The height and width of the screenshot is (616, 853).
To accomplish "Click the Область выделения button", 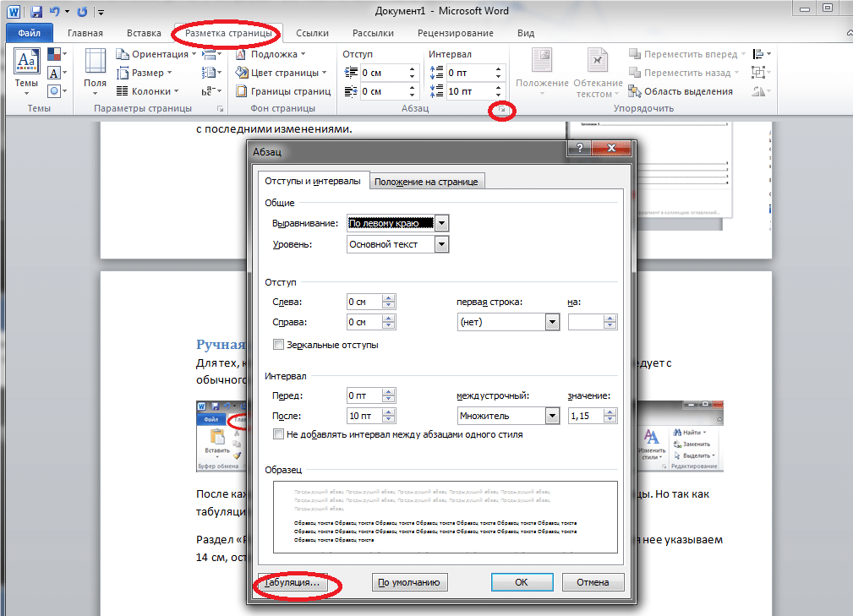I will (x=680, y=90).
